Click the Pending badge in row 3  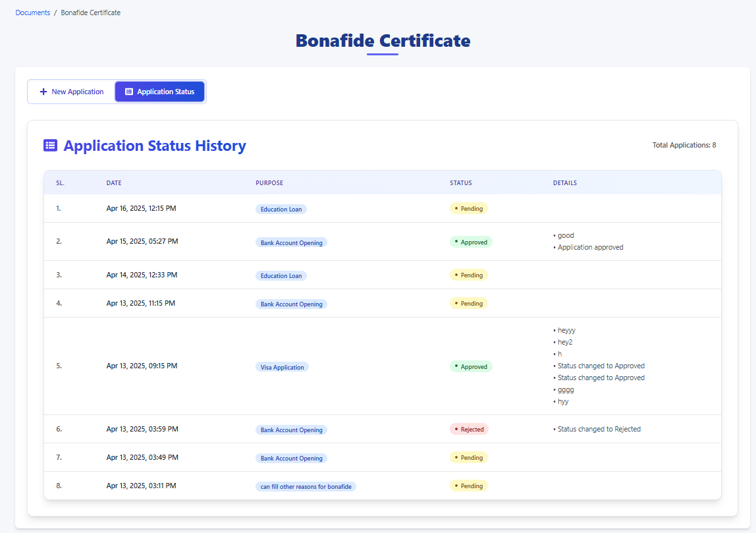pos(469,275)
